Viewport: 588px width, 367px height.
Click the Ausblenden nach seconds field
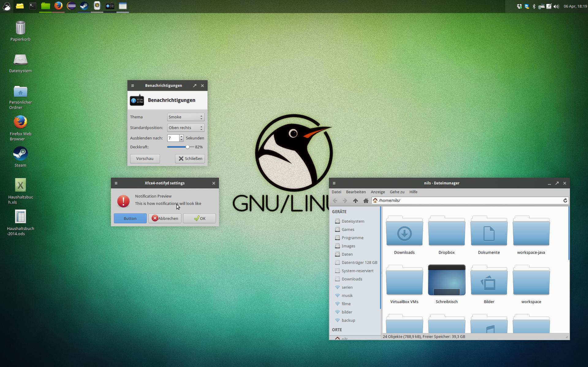[173, 138]
